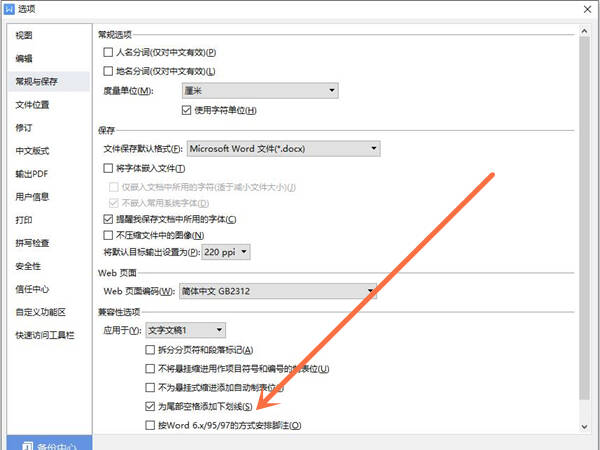Open the 输出PDF settings

[x=32, y=174]
